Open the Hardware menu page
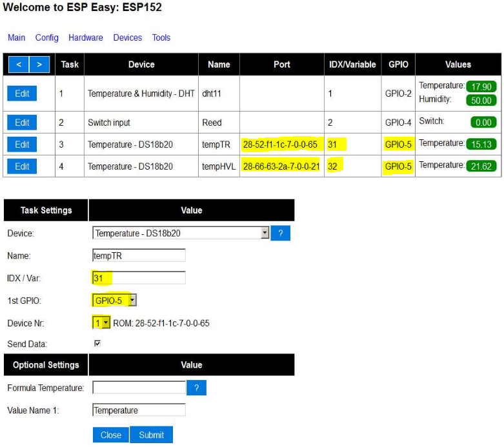This screenshot has width=504, height=447. tap(86, 38)
